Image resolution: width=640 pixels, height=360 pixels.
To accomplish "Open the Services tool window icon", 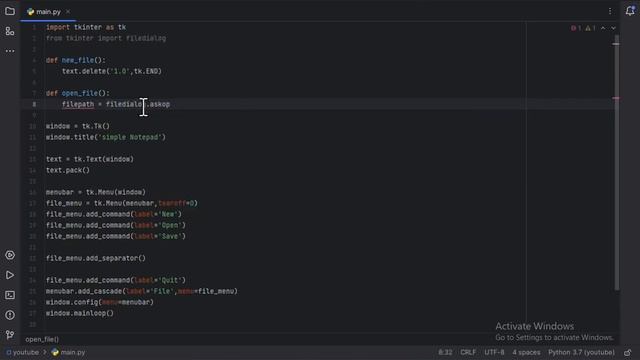I will pyautogui.click(x=10, y=255).
